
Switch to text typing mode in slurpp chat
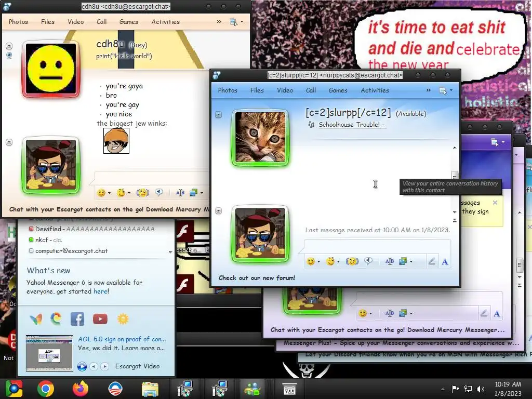[x=445, y=262]
